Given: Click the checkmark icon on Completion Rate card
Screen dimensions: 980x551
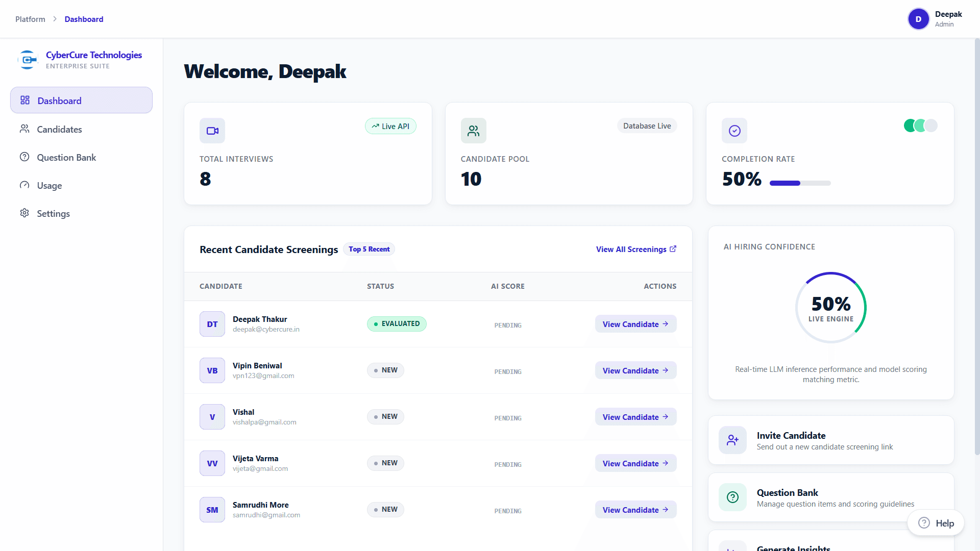Looking at the screenshot, I should 734,131.
